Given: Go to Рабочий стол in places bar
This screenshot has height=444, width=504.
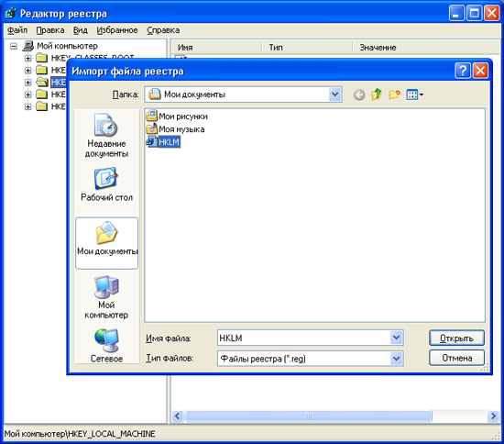Looking at the screenshot, I should [x=106, y=184].
